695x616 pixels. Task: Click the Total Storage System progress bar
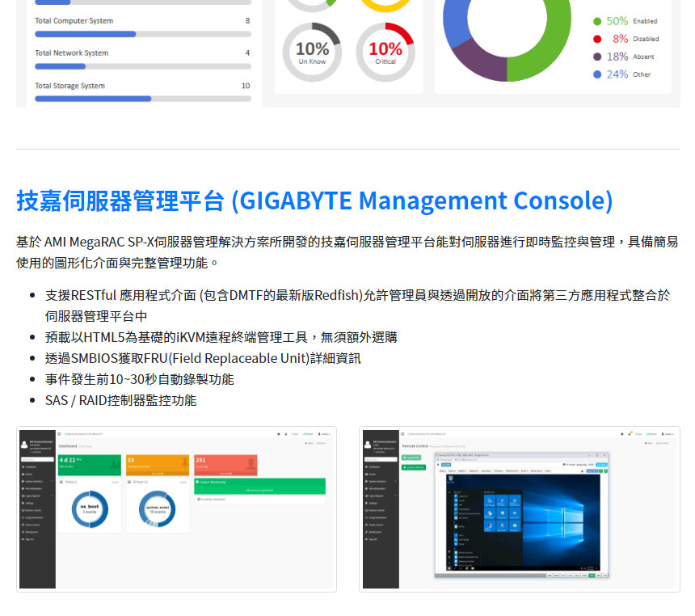click(x=143, y=99)
